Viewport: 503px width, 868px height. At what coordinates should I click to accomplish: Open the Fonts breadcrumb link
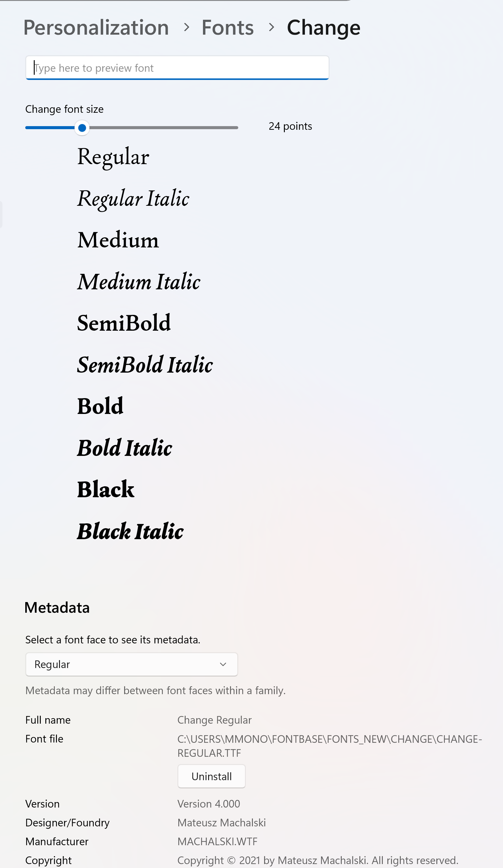(228, 28)
